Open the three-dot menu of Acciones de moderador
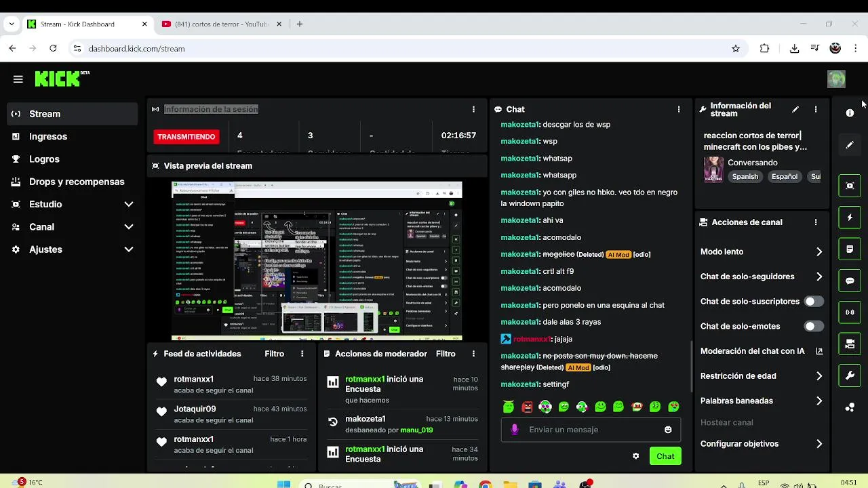This screenshot has width=868, height=488. [x=473, y=354]
